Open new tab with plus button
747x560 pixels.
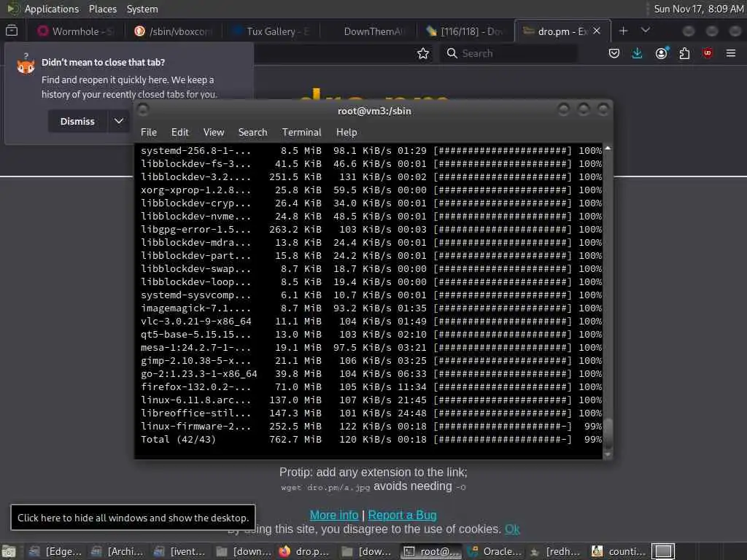[x=623, y=31]
